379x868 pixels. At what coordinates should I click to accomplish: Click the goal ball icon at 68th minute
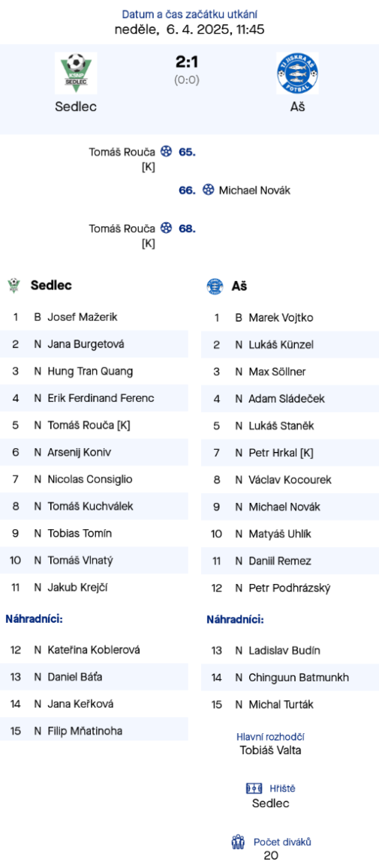click(166, 228)
